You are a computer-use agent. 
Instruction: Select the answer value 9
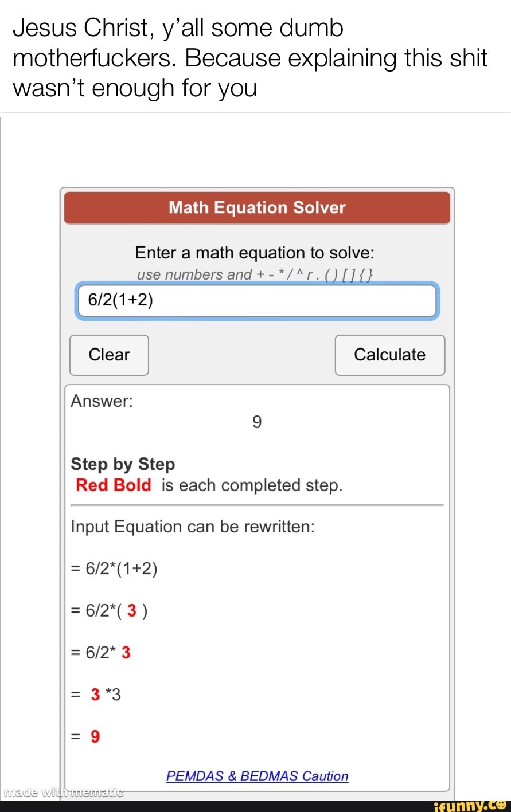point(257,422)
